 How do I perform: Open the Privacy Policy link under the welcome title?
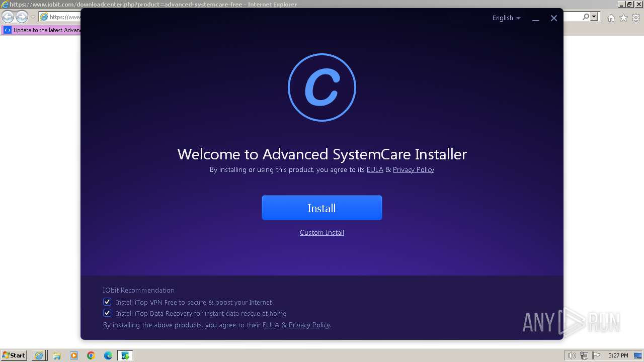[414, 169]
